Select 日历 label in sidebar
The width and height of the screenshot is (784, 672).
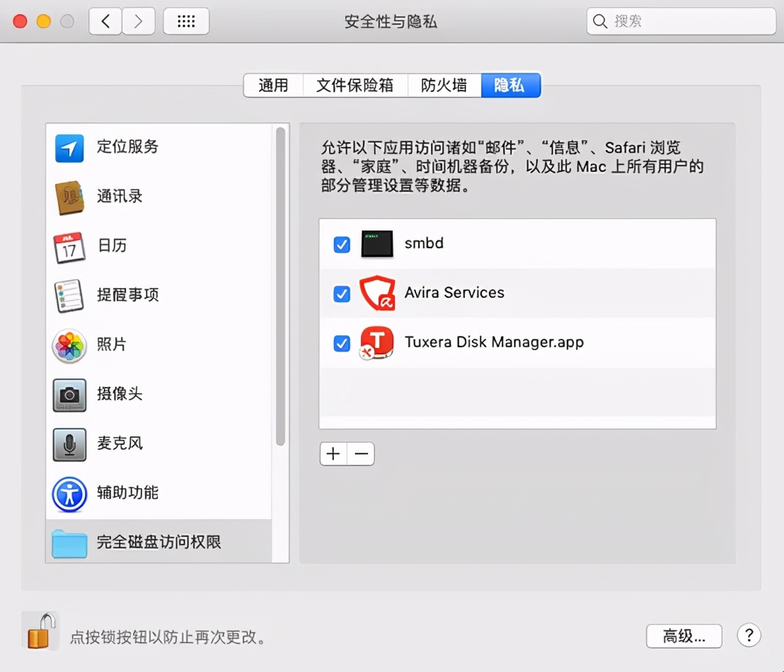tap(112, 245)
